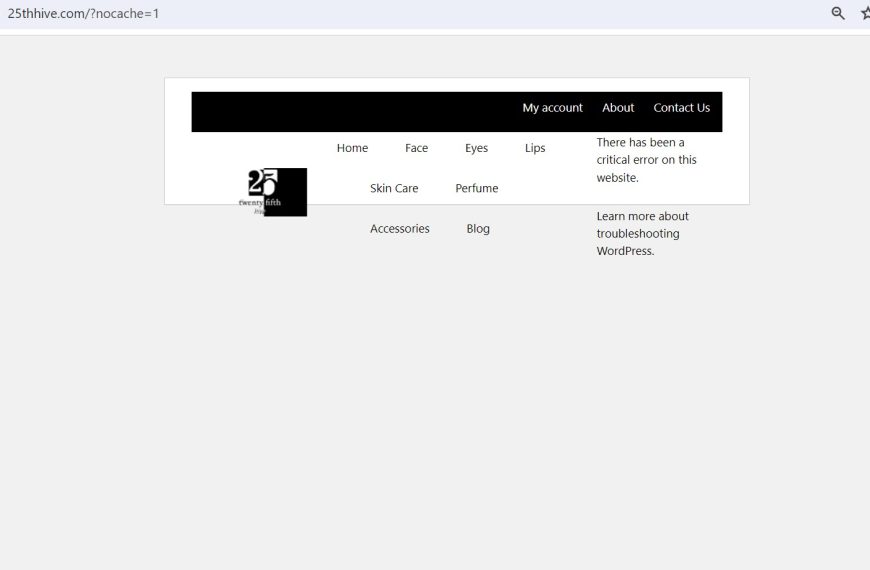
Task: Click the address bar URL 25thhive.com/?nocache=1
Action: tap(83, 13)
